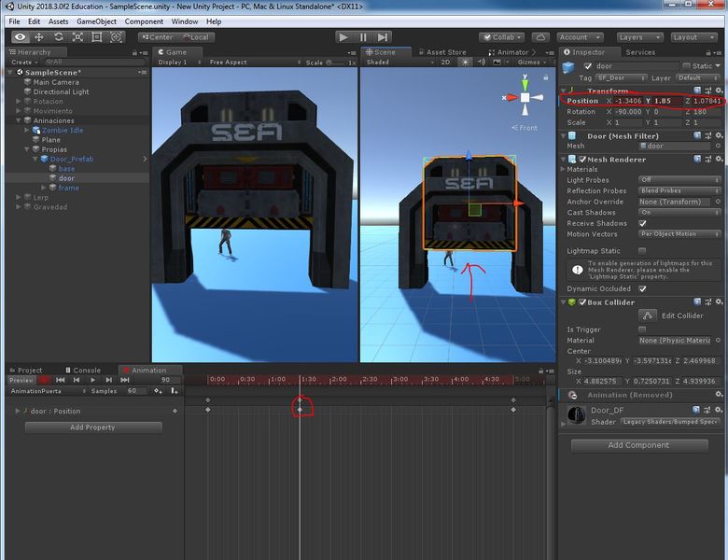Image resolution: width=728 pixels, height=560 pixels.
Task: Toggle Box Collider enabled checkbox
Action: coord(582,302)
